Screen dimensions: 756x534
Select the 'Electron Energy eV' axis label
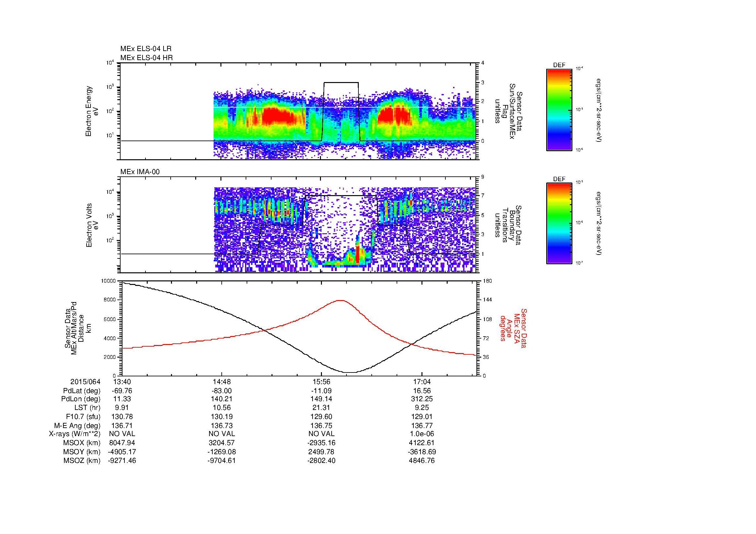pyautogui.click(x=92, y=111)
